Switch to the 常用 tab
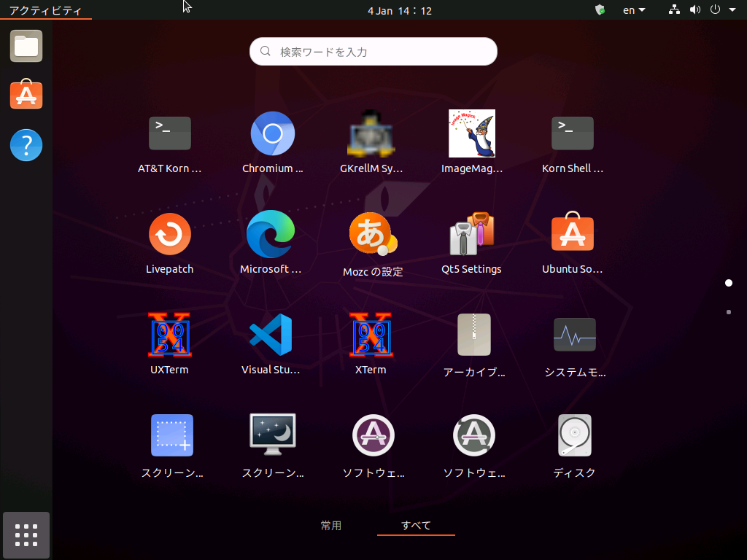 [331, 525]
